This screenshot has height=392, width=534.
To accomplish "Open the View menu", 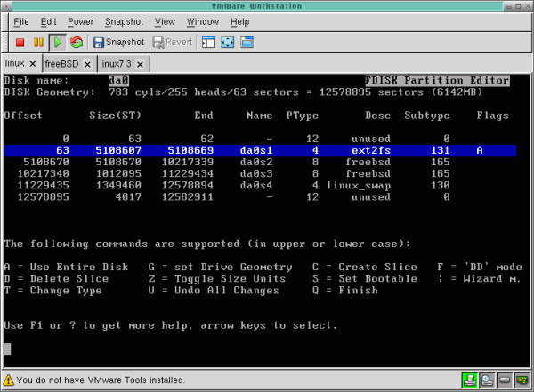I will (x=165, y=21).
